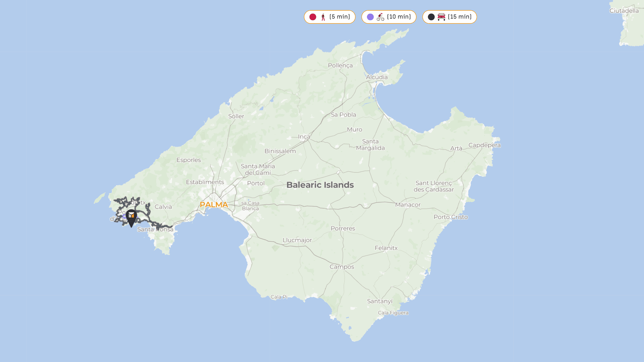644x362 pixels.
Task: Click the Binissalem label
Action: point(280,151)
